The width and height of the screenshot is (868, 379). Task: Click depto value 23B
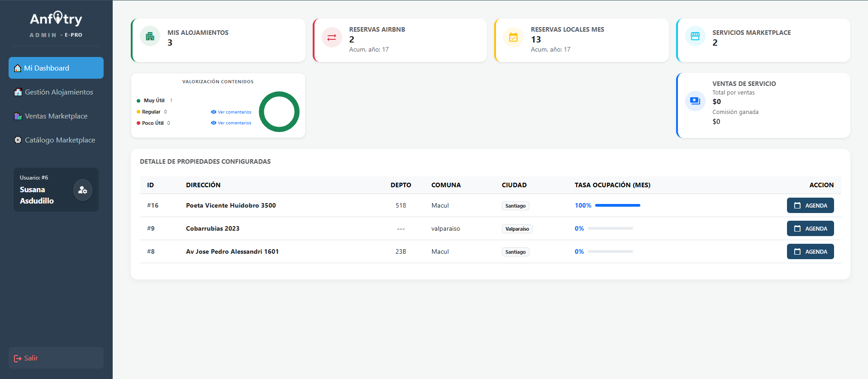[x=401, y=251]
